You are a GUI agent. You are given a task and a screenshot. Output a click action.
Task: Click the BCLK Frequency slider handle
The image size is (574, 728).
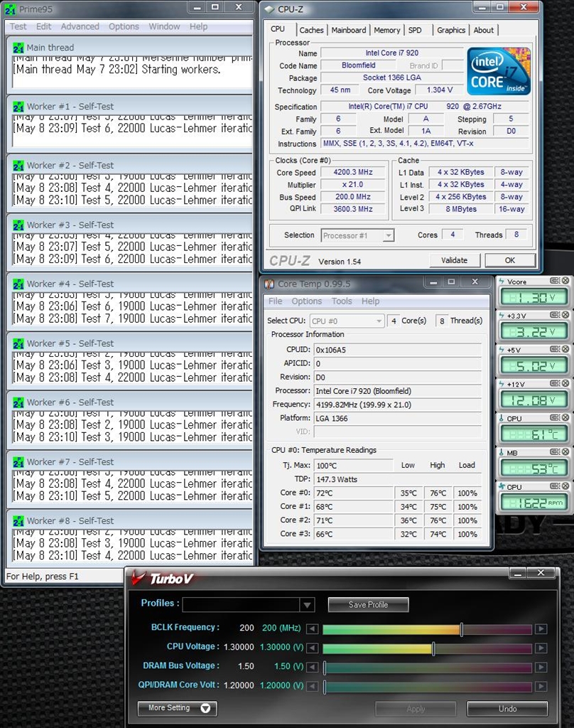(x=461, y=629)
